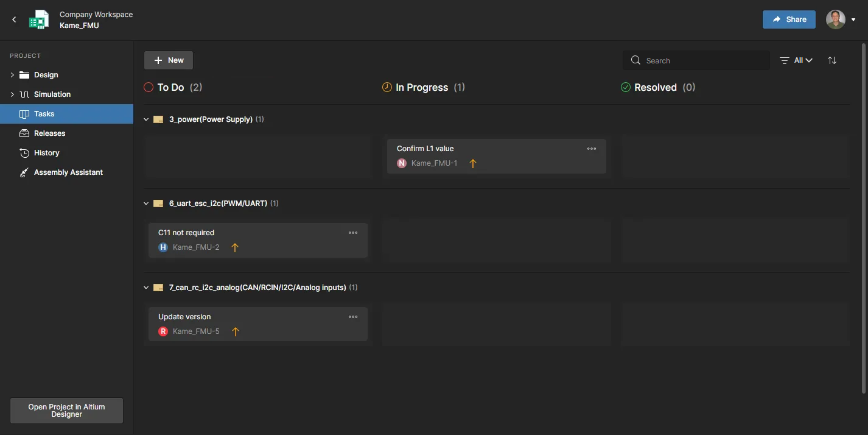Click priority arrow on Kame_FMU-2 card
The width and height of the screenshot is (868, 435).
[235, 247]
